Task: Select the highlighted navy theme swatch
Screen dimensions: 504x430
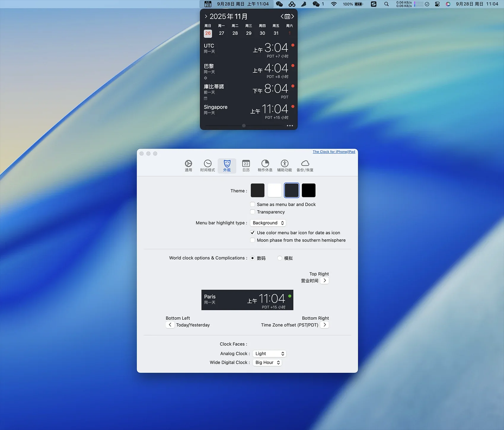Action: pos(292,190)
